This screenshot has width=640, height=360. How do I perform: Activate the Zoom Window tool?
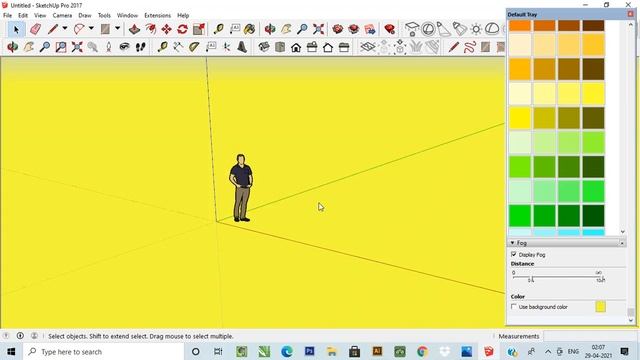pos(61,47)
